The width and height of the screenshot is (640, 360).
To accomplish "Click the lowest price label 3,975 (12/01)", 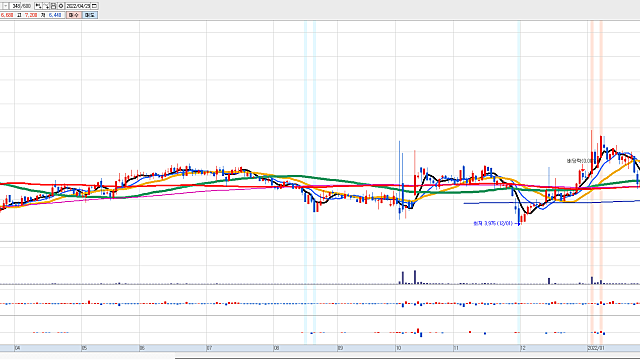I will click(493, 223).
